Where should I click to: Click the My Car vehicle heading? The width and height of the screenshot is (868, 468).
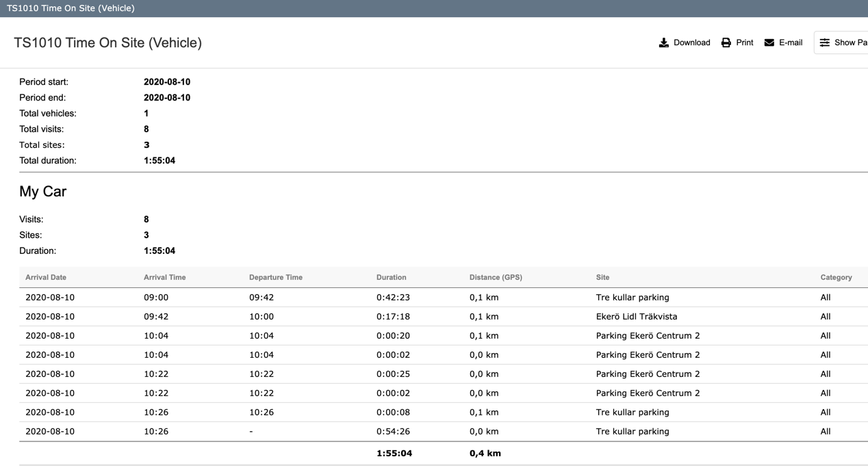(x=42, y=192)
